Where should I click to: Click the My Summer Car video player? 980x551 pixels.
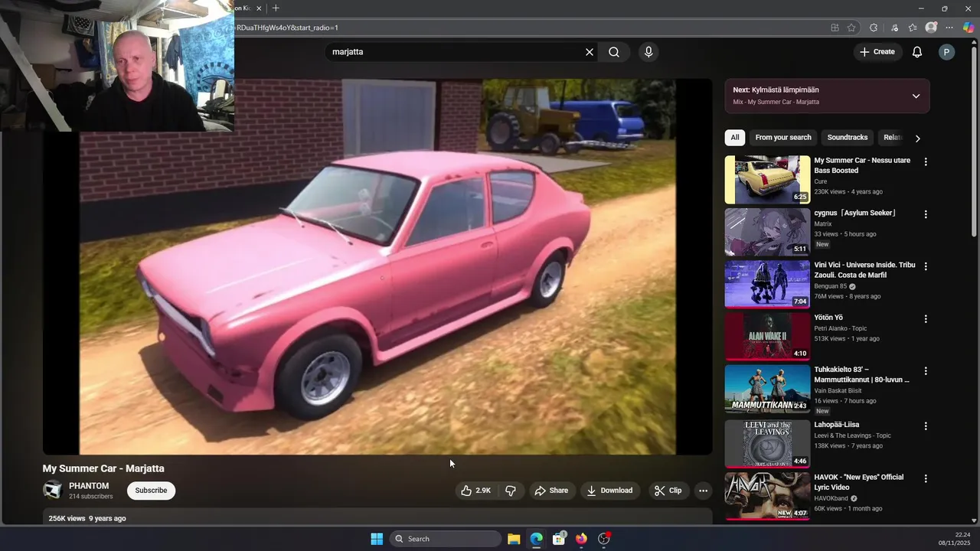[x=377, y=266]
